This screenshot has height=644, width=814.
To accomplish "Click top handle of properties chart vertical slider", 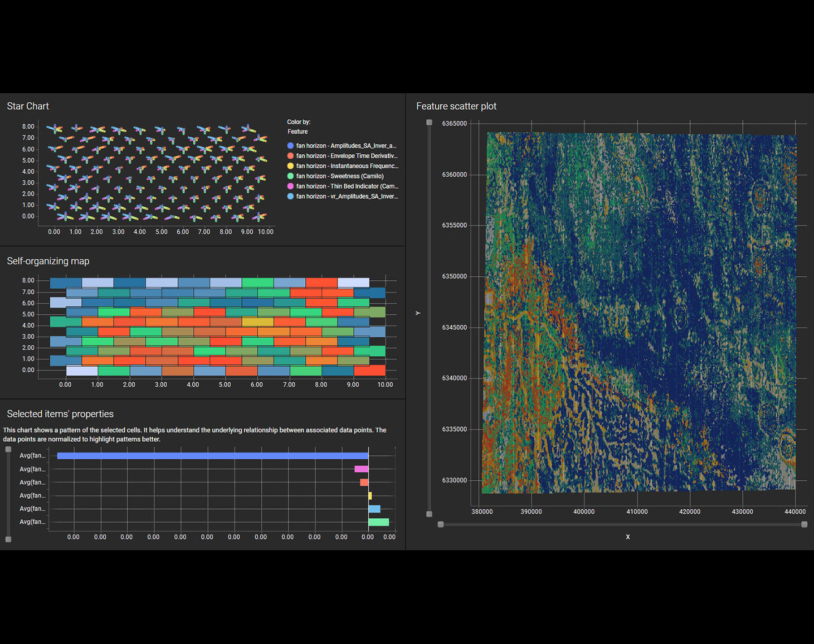I will tap(8, 450).
